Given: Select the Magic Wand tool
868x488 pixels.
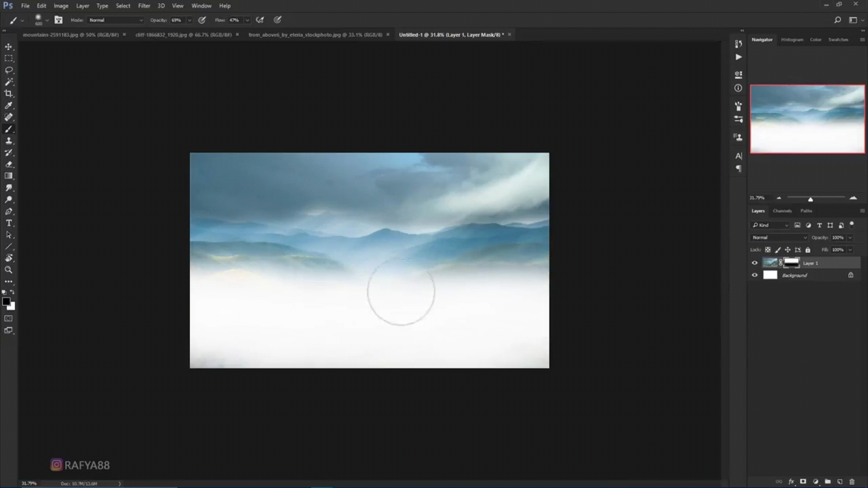Looking at the screenshot, I should (8, 82).
